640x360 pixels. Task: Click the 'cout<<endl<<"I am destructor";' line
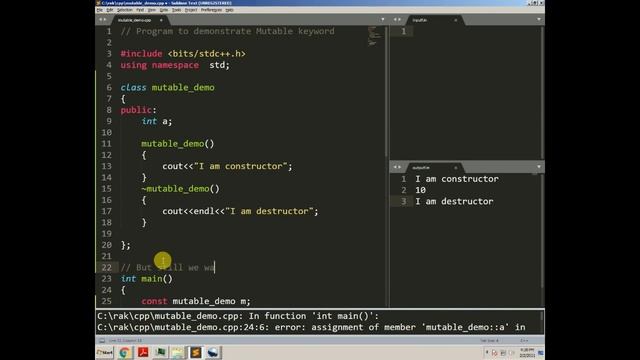point(240,211)
